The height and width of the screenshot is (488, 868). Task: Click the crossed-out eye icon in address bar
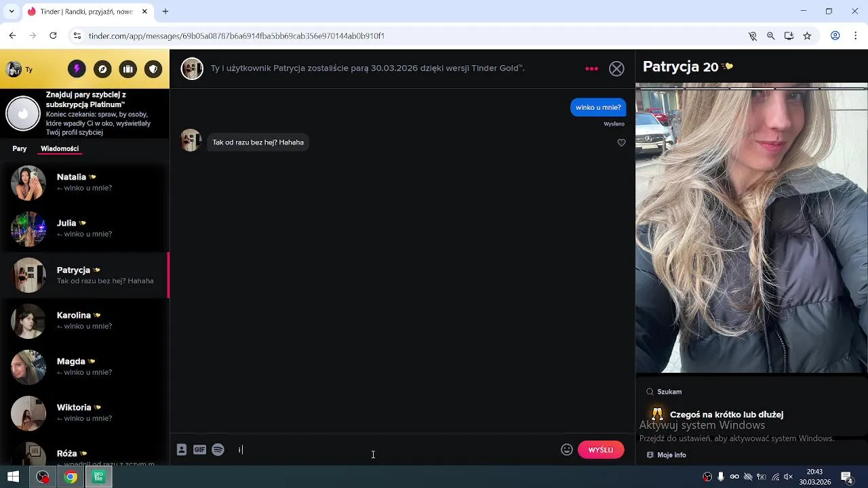pos(753,36)
